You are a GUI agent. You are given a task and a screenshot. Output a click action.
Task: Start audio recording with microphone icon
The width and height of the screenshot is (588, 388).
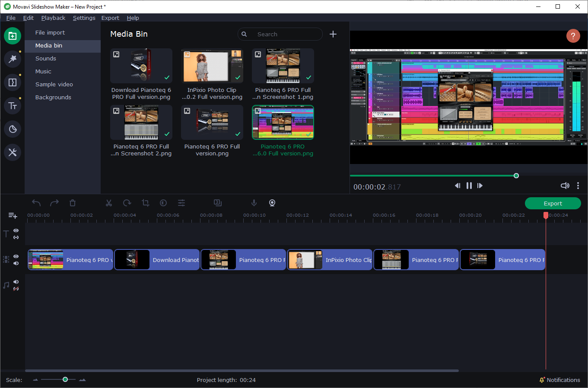[x=254, y=203]
